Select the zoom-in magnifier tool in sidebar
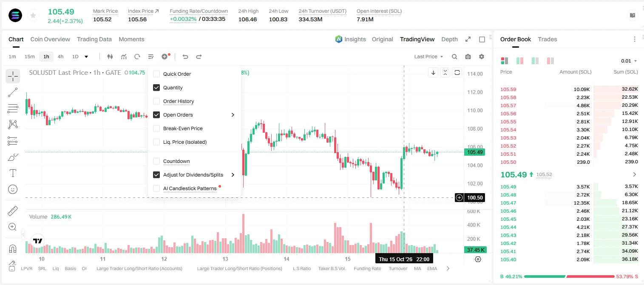 point(13,227)
